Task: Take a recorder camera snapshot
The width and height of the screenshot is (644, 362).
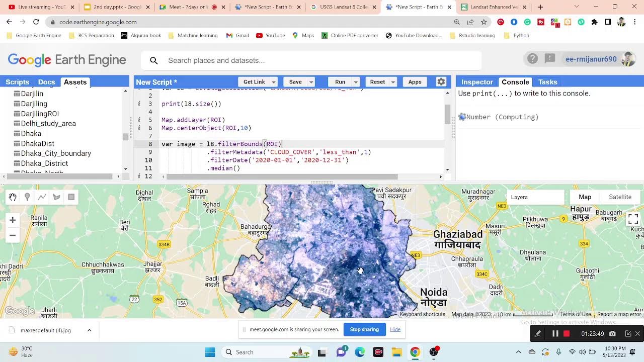Action: click(612, 333)
